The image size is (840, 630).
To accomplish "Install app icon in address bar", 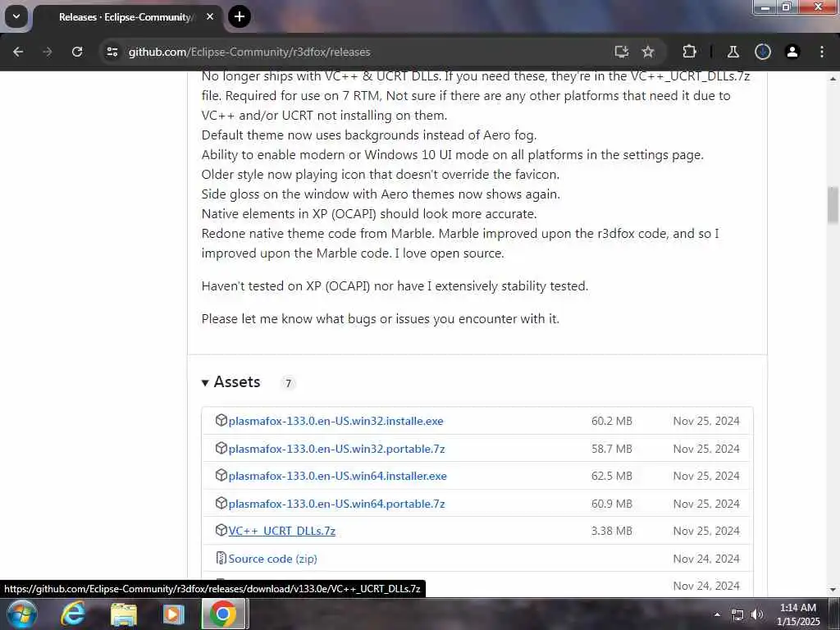I will (x=622, y=52).
